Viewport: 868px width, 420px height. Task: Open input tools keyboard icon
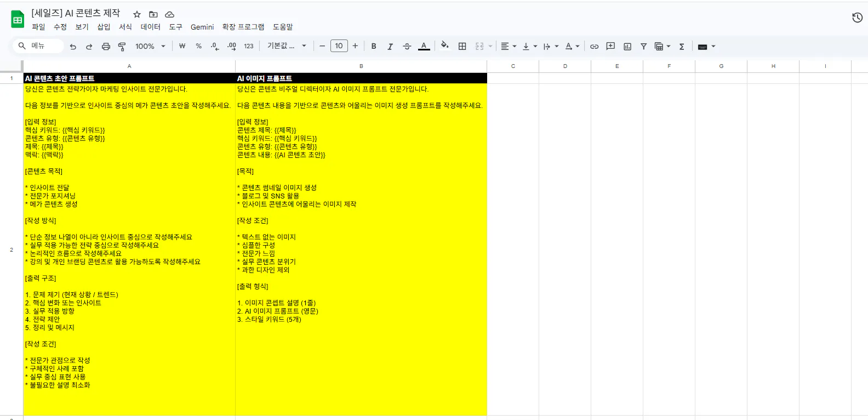pos(703,47)
